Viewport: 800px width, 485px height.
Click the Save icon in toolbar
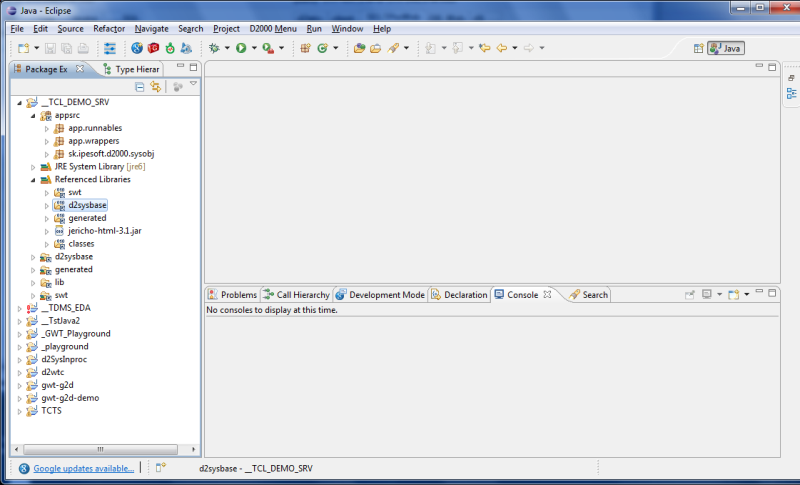coord(49,48)
